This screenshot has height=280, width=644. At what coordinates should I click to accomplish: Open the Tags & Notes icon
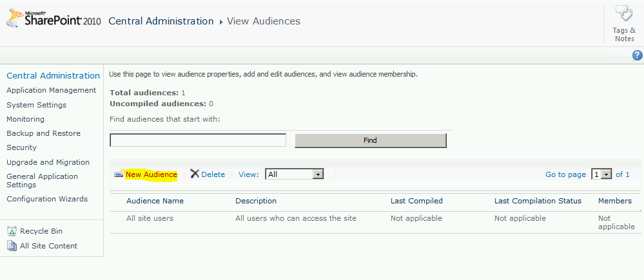coord(623,14)
